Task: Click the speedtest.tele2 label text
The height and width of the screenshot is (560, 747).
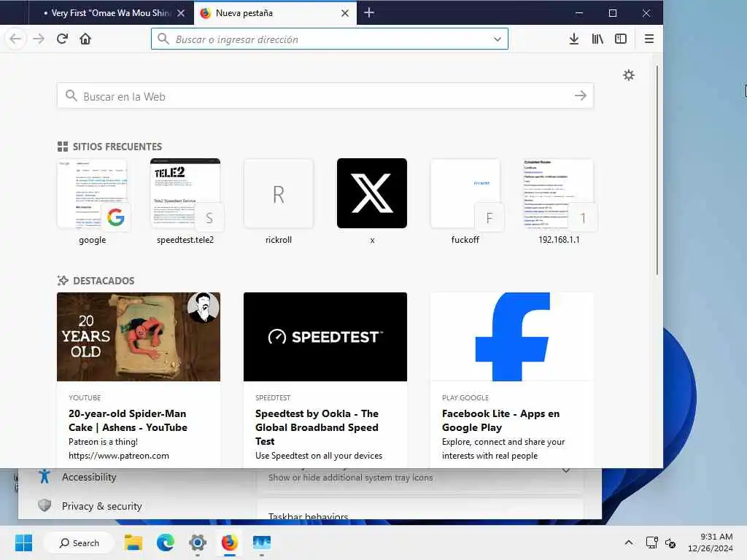Action: pyautogui.click(x=185, y=240)
